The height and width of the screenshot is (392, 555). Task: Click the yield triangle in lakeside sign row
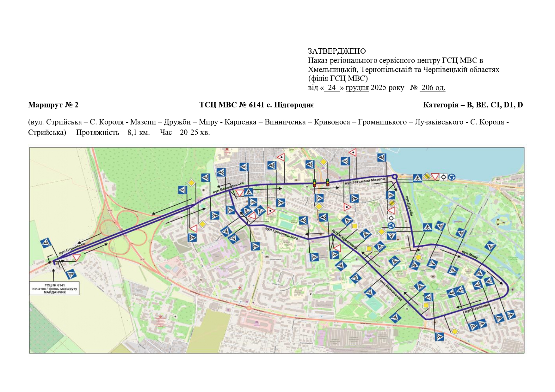[435, 176]
